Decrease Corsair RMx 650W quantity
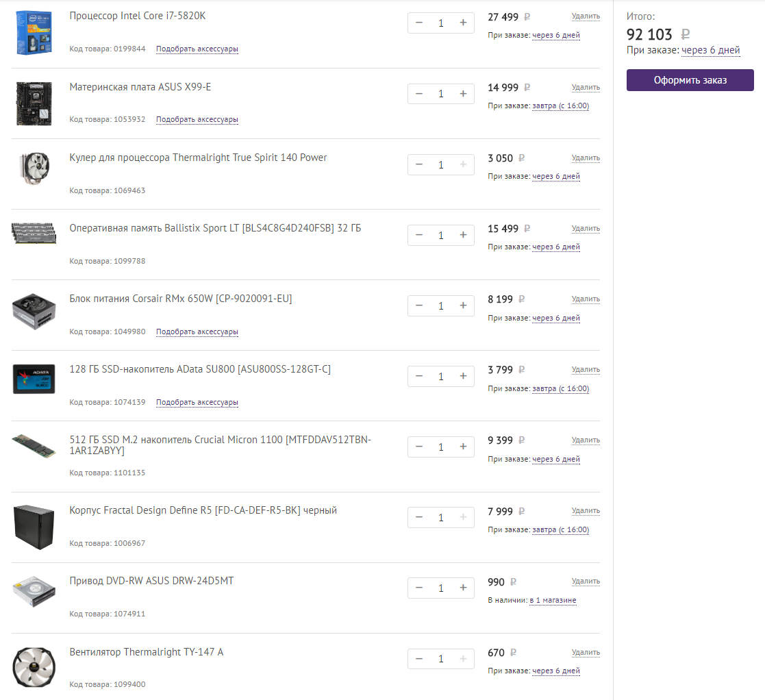This screenshot has width=765, height=700. coord(419,305)
